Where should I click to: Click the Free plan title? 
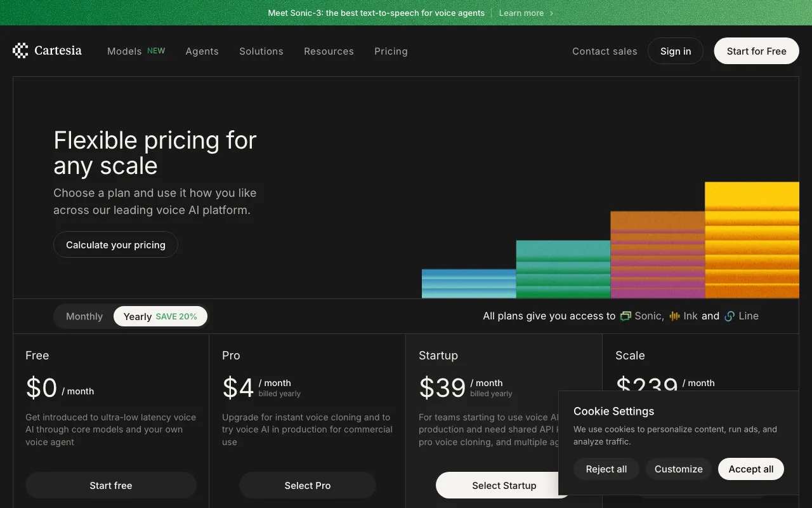pos(37,356)
